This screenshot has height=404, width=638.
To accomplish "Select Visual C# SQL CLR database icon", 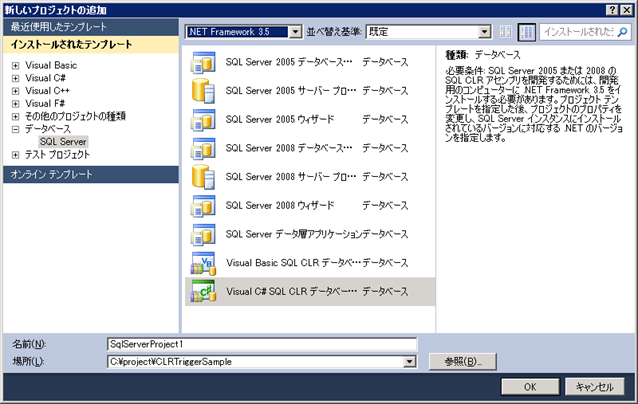I will coord(203,292).
